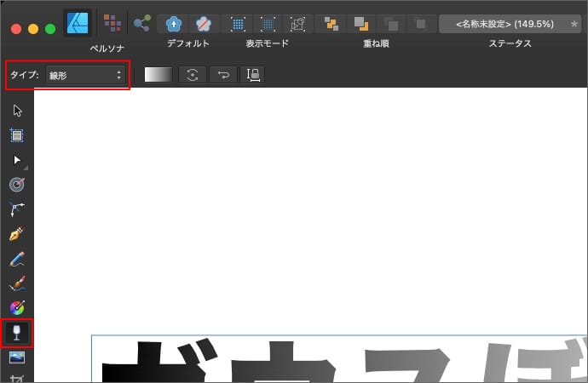
Task: Open the タイプ dropdown showing 線形
Action: (85, 75)
